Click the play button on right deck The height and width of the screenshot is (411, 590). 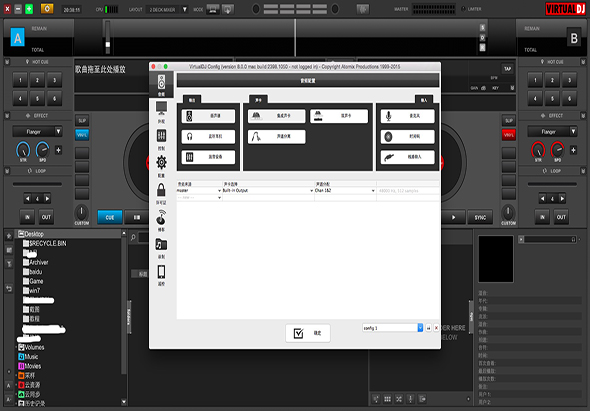pyautogui.click(x=453, y=217)
